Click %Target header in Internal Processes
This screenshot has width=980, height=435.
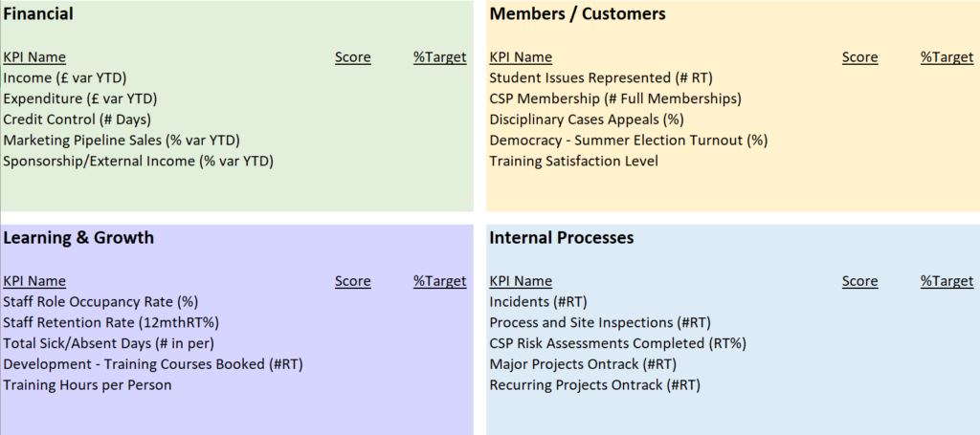click(947, 281)
